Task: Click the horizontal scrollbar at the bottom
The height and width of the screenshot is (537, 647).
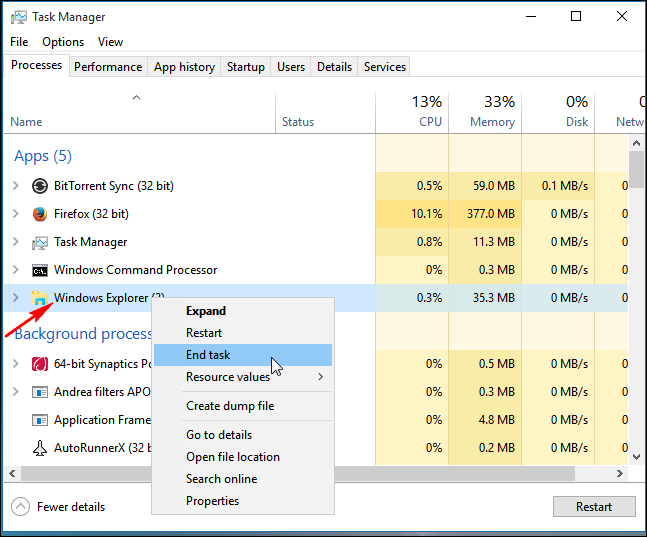Action: point(300,473)
